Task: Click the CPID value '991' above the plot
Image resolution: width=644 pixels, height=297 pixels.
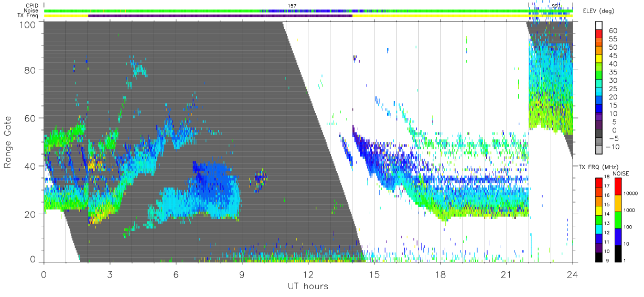Action: (556, 6)
